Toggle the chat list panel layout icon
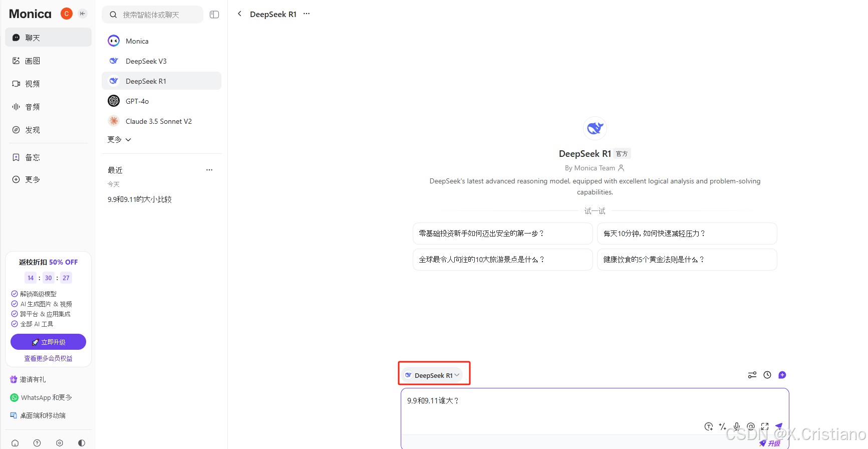This screenshot has height=449, width=868. (x=214, y=15)
